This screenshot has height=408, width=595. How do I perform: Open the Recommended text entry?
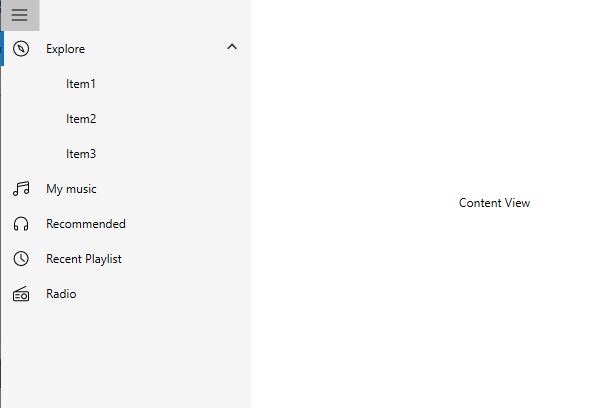point(86,224)
